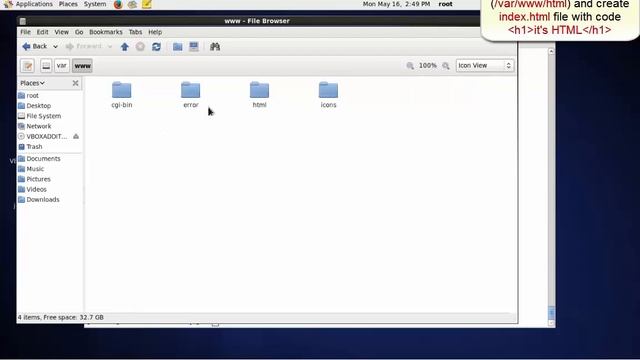The width and height of the screenshot is (640, 360).
Task: Click the scrollbar up arrow of background window
Action: [x=551, y=51]
